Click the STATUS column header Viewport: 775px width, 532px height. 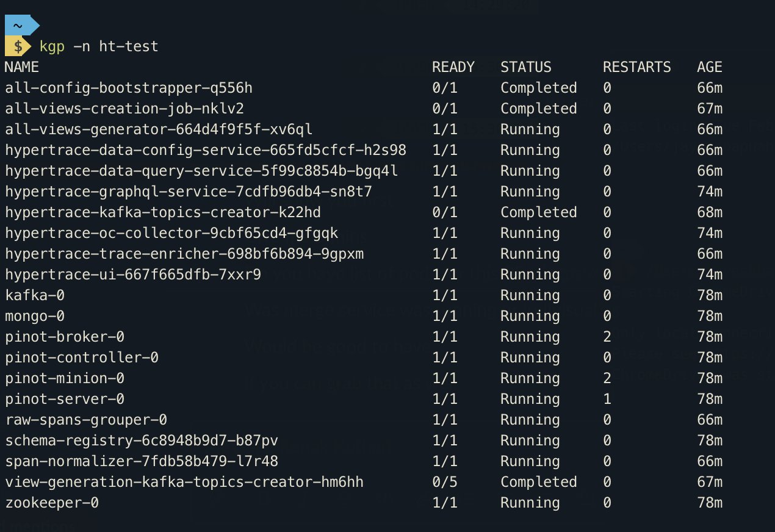coord(526,67)
